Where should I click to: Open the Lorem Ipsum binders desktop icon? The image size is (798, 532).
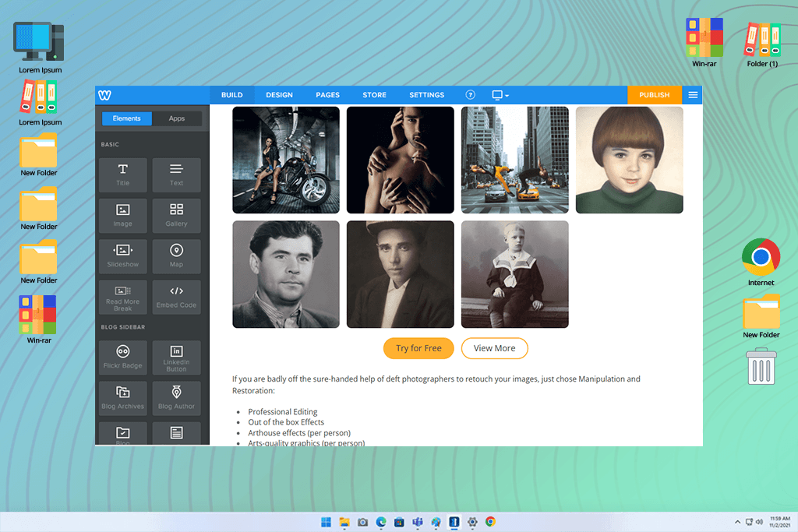pos(39,104)
